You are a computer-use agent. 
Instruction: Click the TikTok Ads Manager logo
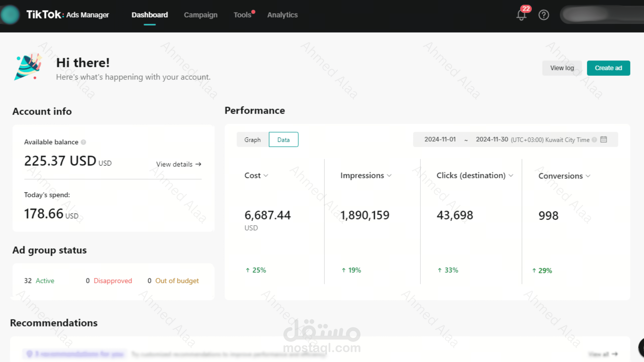pos(68,15)
